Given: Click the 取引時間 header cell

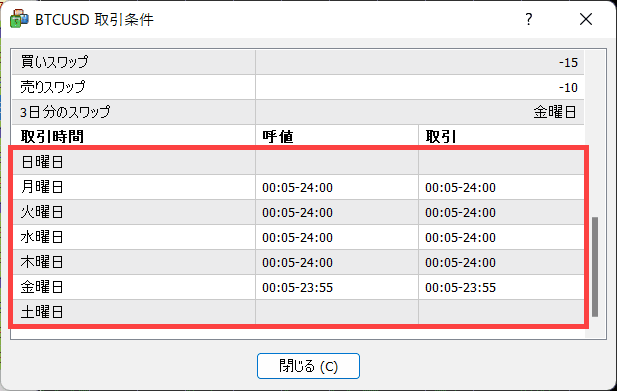Looking at the screenshot, I should coord(134,137).
